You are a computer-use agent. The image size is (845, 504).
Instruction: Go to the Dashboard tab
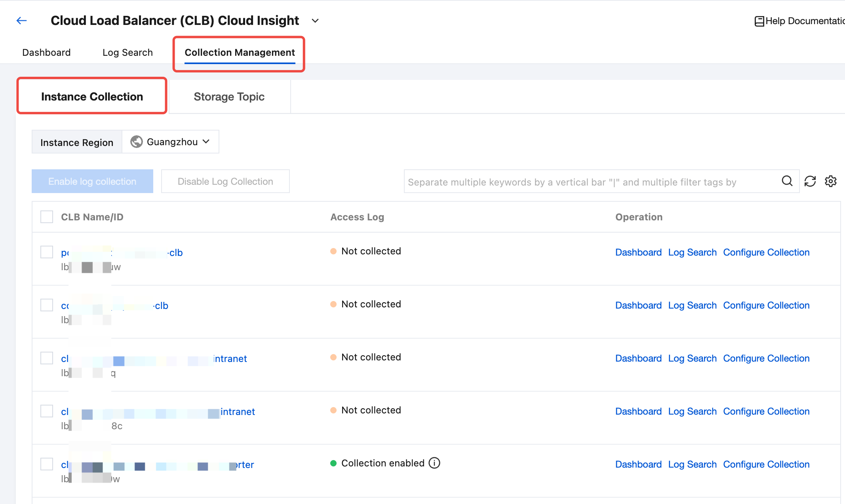[x=46, y=52]
